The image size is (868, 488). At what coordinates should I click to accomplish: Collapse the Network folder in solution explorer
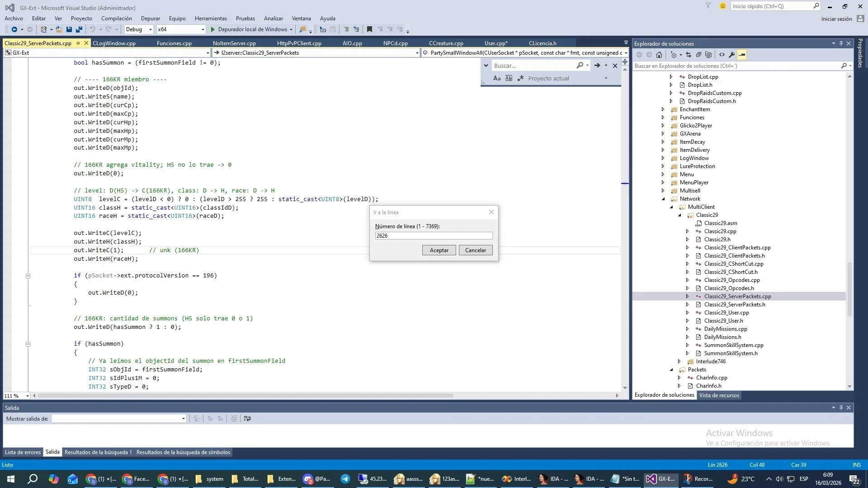[x=663, y=199]
